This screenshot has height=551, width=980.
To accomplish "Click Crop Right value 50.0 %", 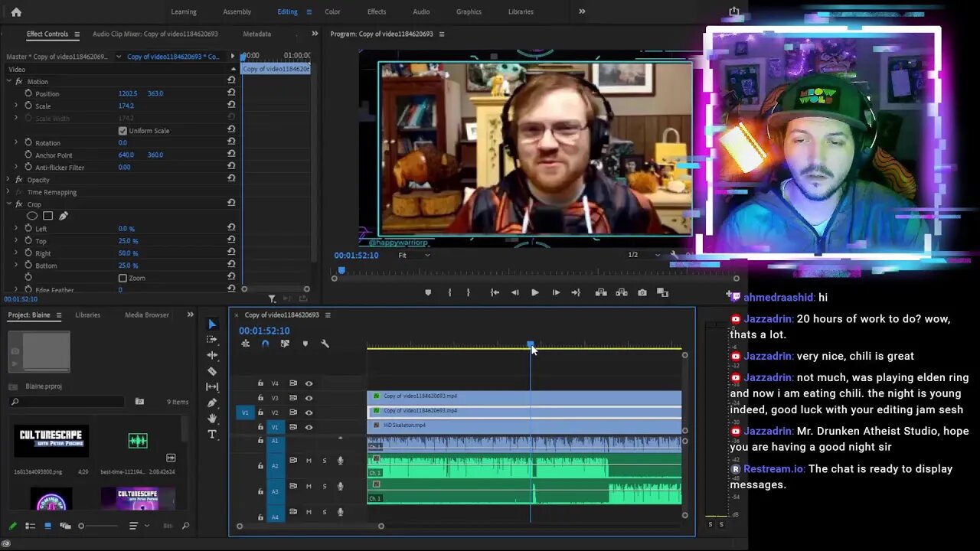I will (x=128, y=253).
